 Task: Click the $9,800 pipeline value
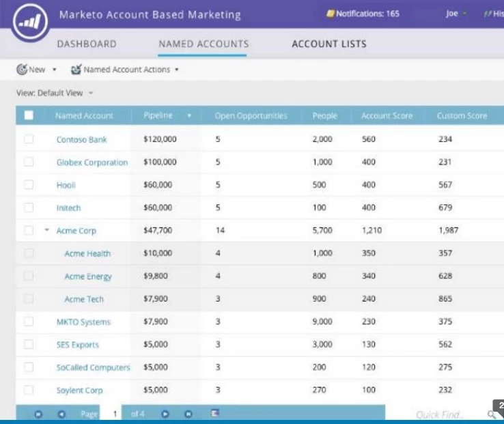[155, 276]
